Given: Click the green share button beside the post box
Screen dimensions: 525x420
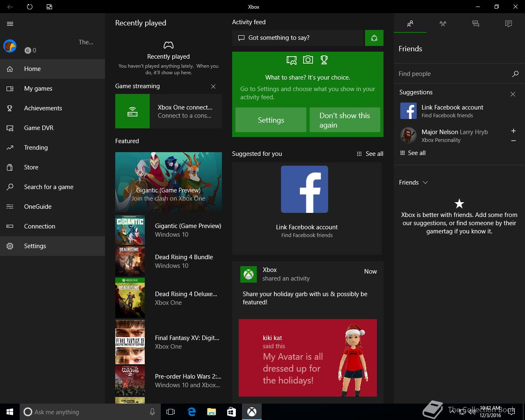Looking at the screenshot, I should [374, 38].
